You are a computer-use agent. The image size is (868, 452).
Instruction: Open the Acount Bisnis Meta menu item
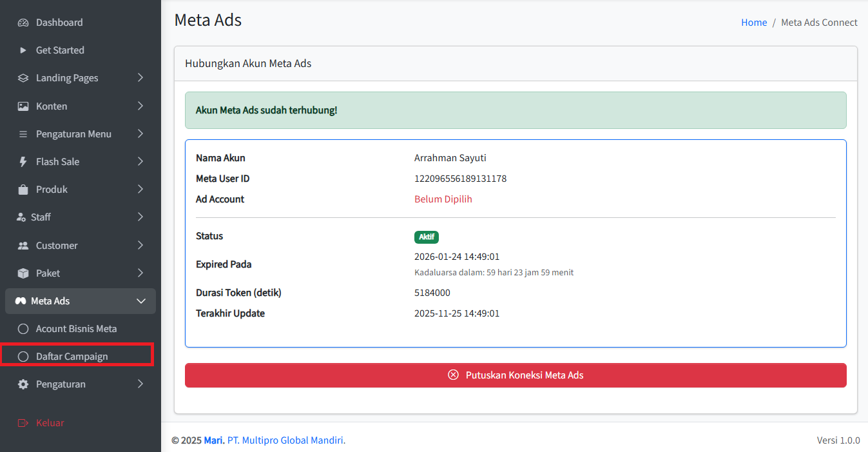pyautogui.click(x=76, y=329)
